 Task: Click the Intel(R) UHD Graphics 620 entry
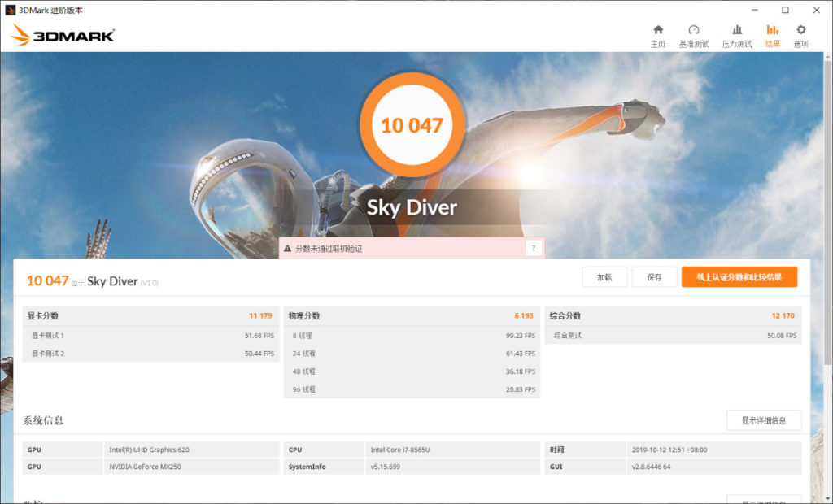click(149, 450)
